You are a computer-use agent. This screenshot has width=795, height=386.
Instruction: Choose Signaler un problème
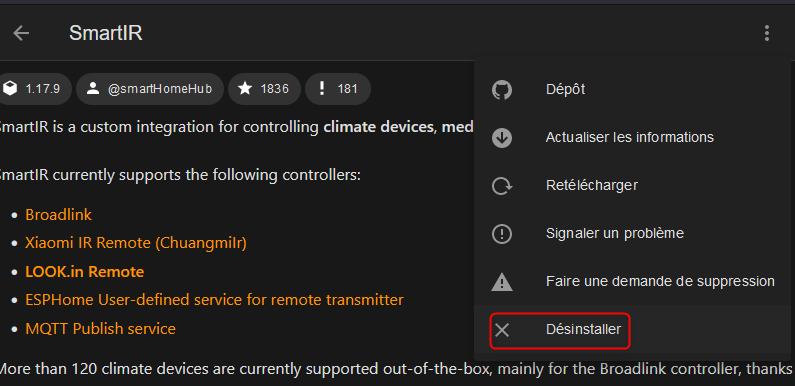(x=632, y=233)
